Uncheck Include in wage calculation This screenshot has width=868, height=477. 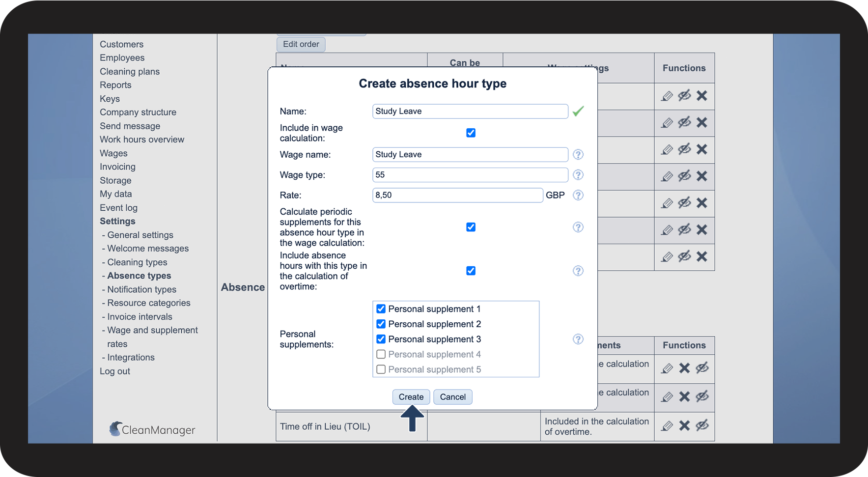click(471, 133)
